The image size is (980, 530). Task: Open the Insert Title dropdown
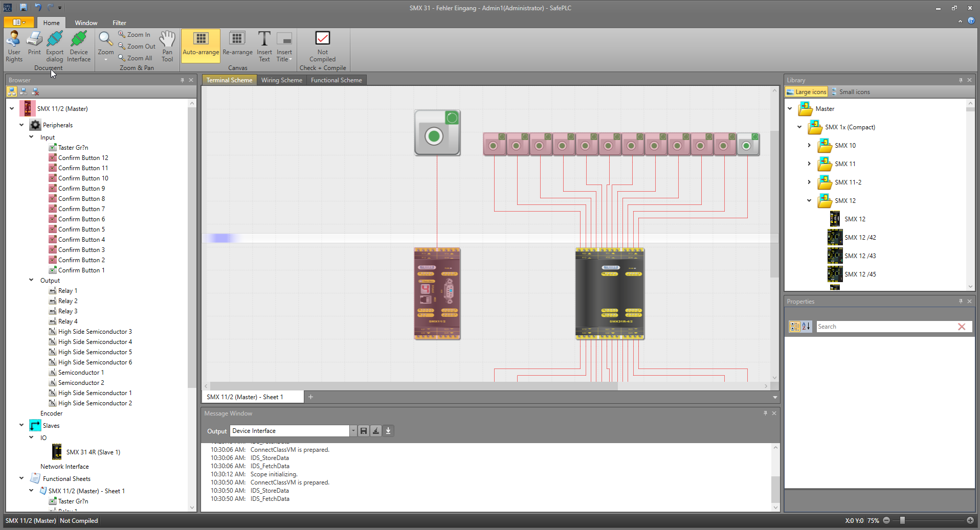284,46
